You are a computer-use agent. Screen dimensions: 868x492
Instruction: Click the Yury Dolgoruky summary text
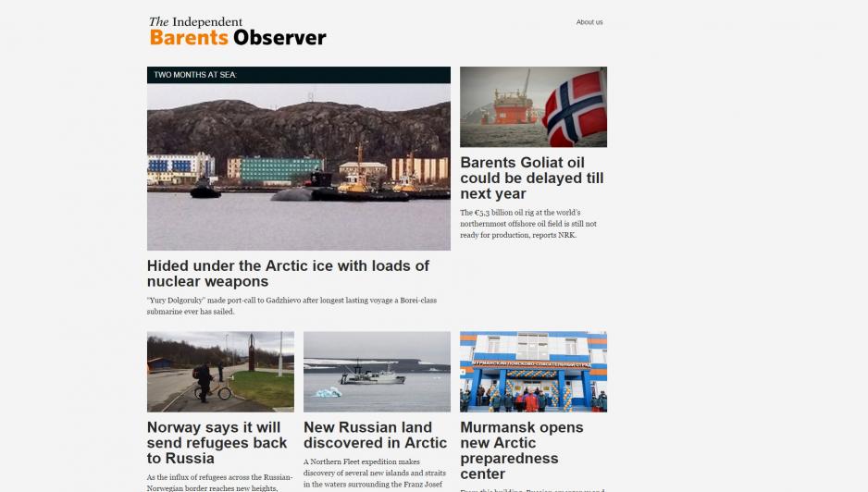(x=291, y=305)
